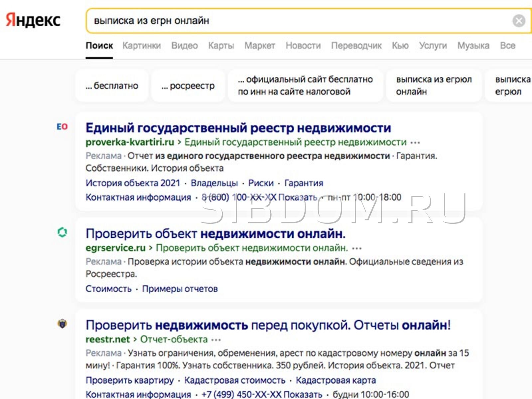Open the proverka-kvartiri.ru domain link
The height and width of the screenshot is (399, 532).
[130, 142]
